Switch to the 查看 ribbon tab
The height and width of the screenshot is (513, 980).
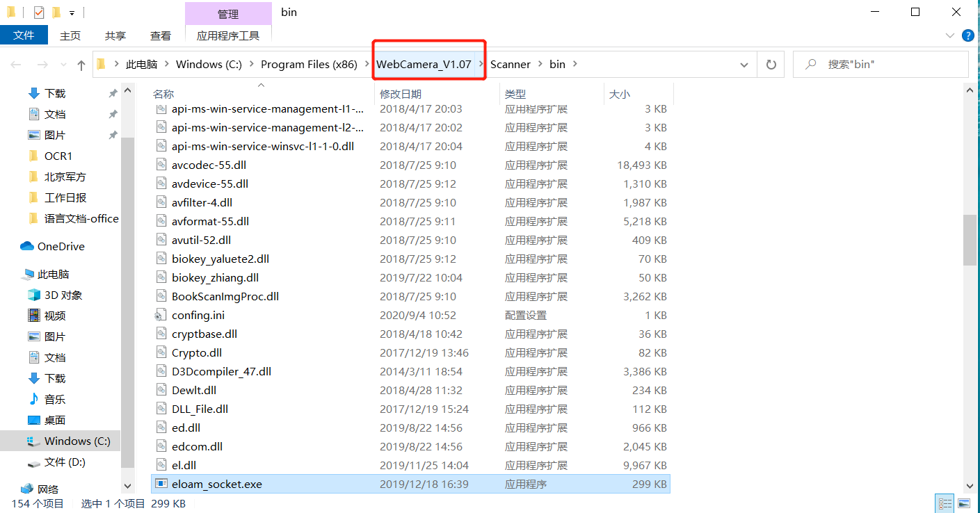point(160,35)
